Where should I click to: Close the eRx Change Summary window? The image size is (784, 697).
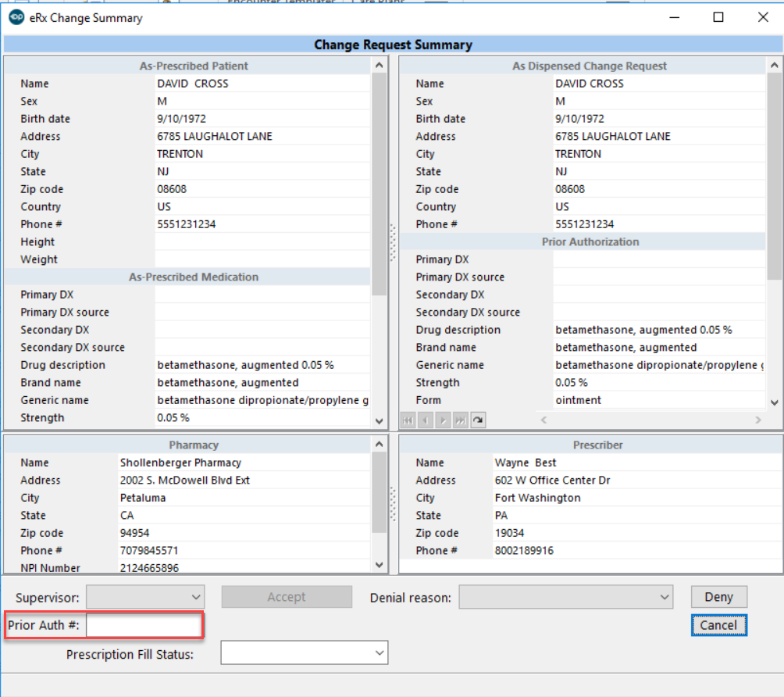[x=763, y=17]
